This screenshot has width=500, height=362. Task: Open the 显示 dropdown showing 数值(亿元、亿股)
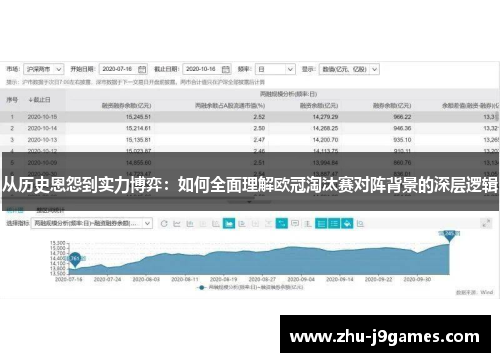point(349,69)
